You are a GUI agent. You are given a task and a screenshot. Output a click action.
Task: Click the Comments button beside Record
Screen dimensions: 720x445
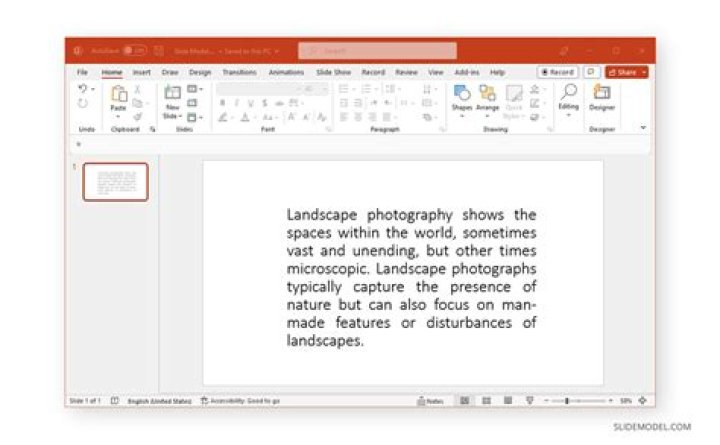pos(591,73)
